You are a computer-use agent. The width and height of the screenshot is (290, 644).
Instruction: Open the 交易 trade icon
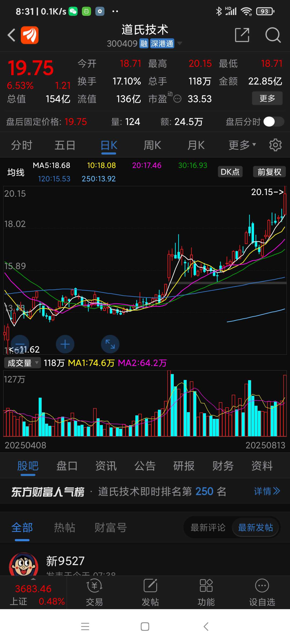[95, 592]
